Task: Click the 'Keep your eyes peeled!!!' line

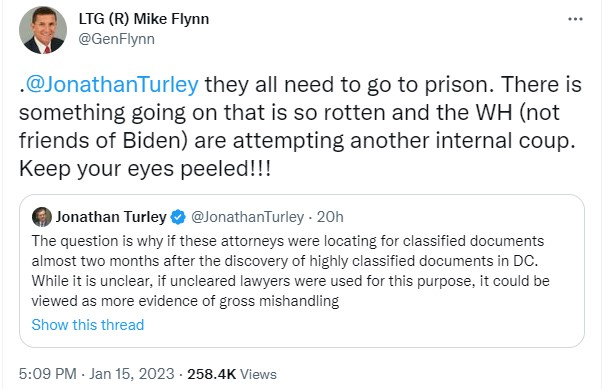Action: point(145,169)
